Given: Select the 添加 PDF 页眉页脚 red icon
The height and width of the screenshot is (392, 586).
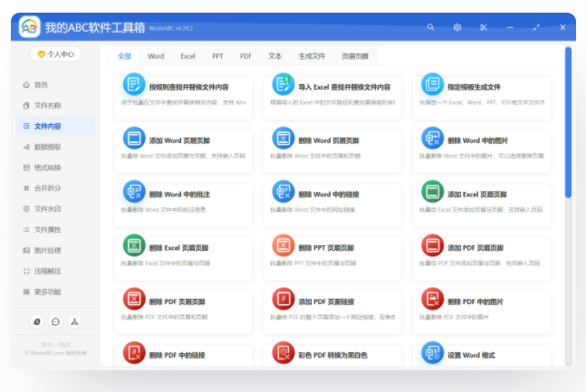Looking at the screenshot, I should coord(432,245).
